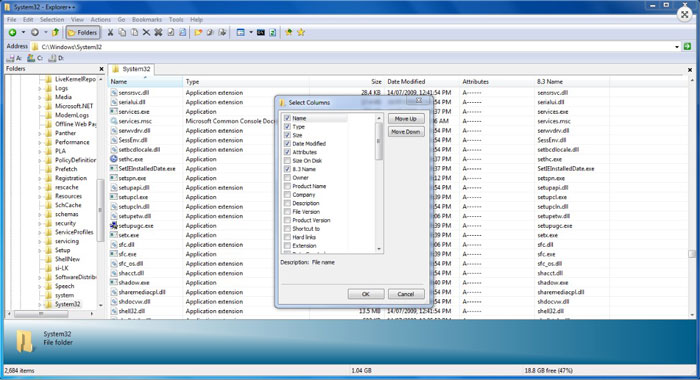Select drive C: in the drive bar
Image resolution: width=700 pixels, height=380 pixels.
(x=35, y=58)
